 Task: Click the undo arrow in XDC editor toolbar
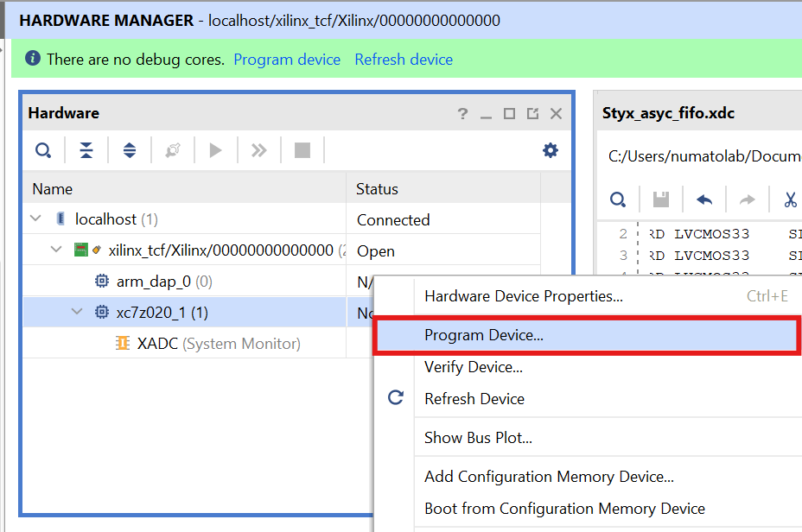pyautogui.click(x=704, y=200)
